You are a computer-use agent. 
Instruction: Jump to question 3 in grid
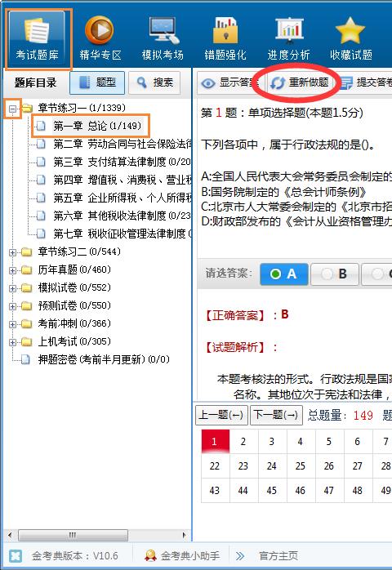(273, 441)
